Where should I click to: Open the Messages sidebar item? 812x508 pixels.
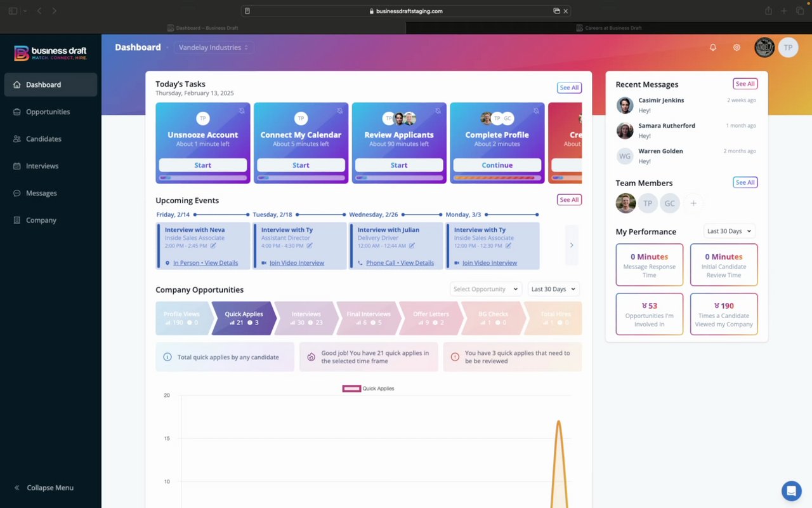51,193
